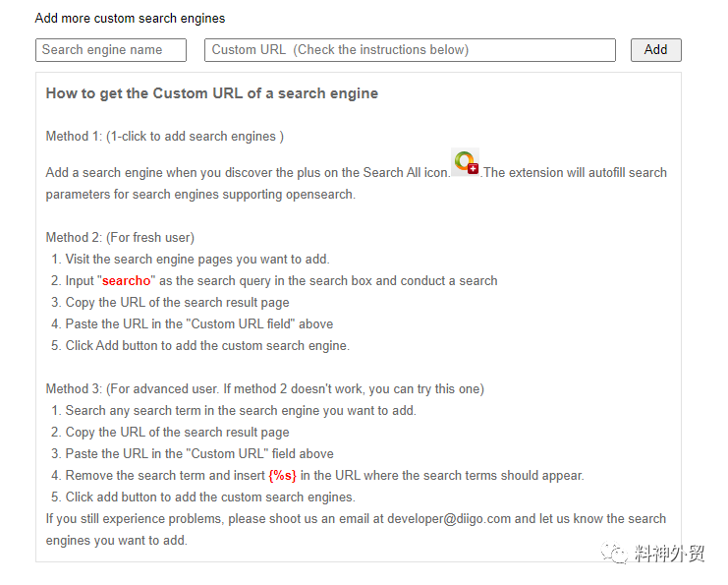Click step "Visit the search engine pages"
Viewport: 728px width, 585px height.
pos(197,260)
